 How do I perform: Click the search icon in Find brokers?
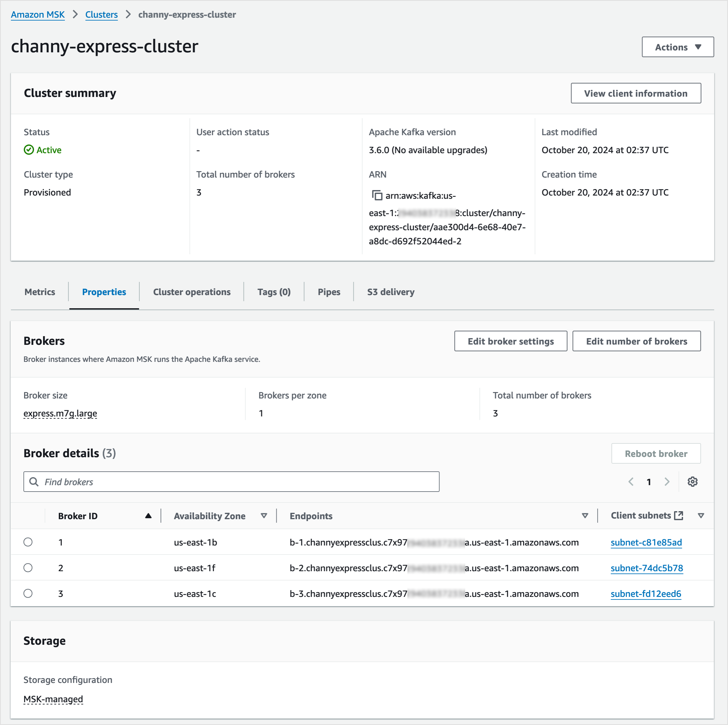[34, 482]
